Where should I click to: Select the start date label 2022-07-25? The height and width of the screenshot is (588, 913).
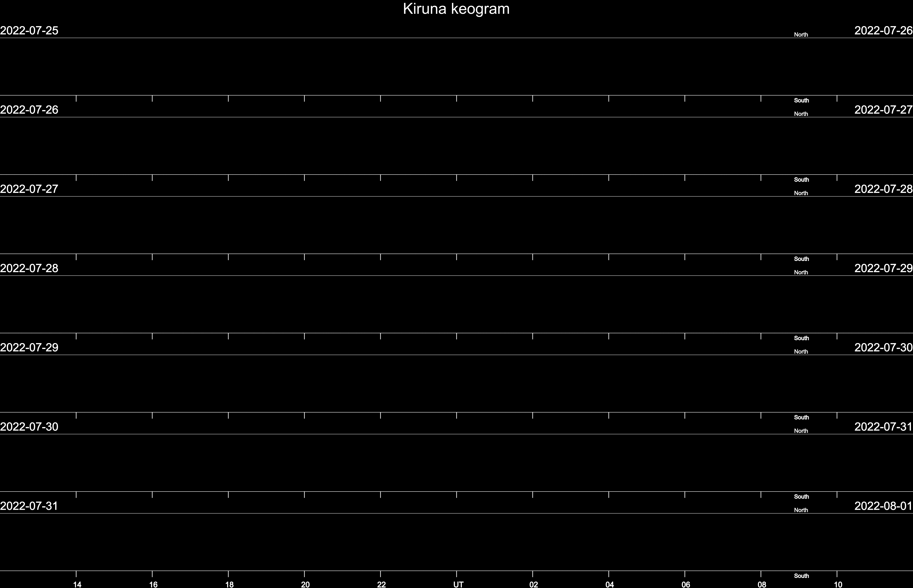pos(29,31)
